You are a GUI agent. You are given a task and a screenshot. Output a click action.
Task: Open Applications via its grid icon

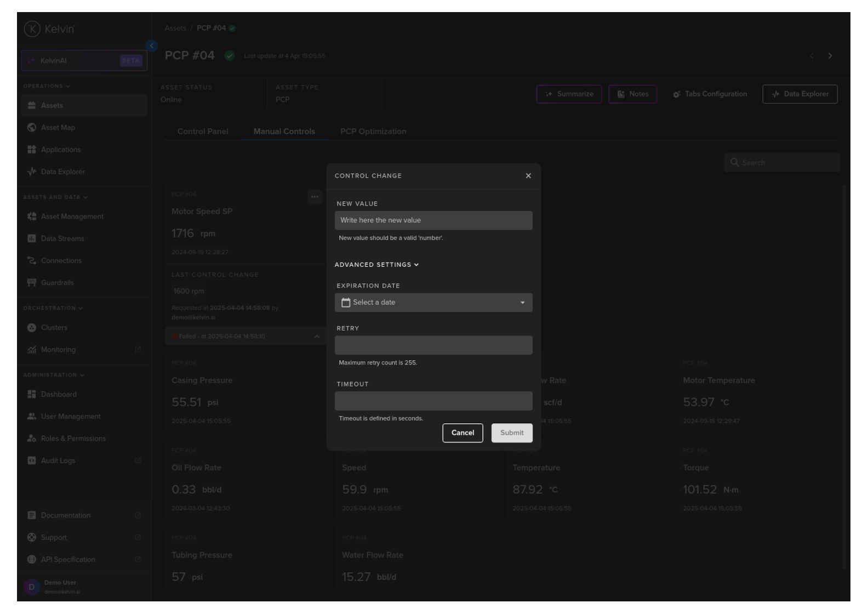32,150
